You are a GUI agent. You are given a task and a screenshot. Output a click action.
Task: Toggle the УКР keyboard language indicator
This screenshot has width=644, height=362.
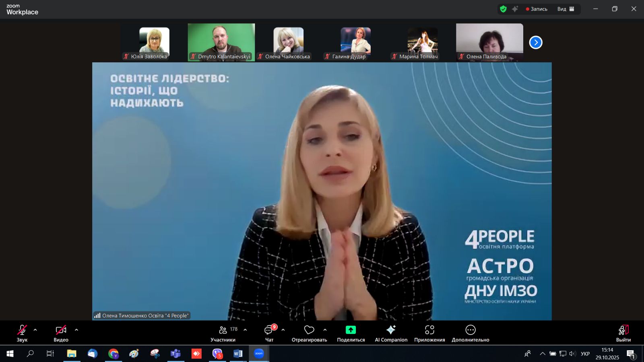[x=585, y=354]
